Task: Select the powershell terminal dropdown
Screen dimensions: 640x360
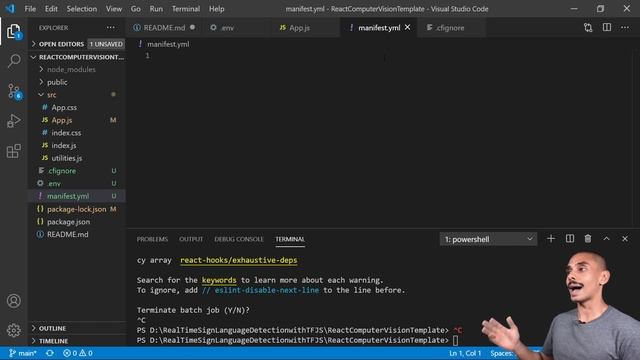Action: (x=488, y=239)
